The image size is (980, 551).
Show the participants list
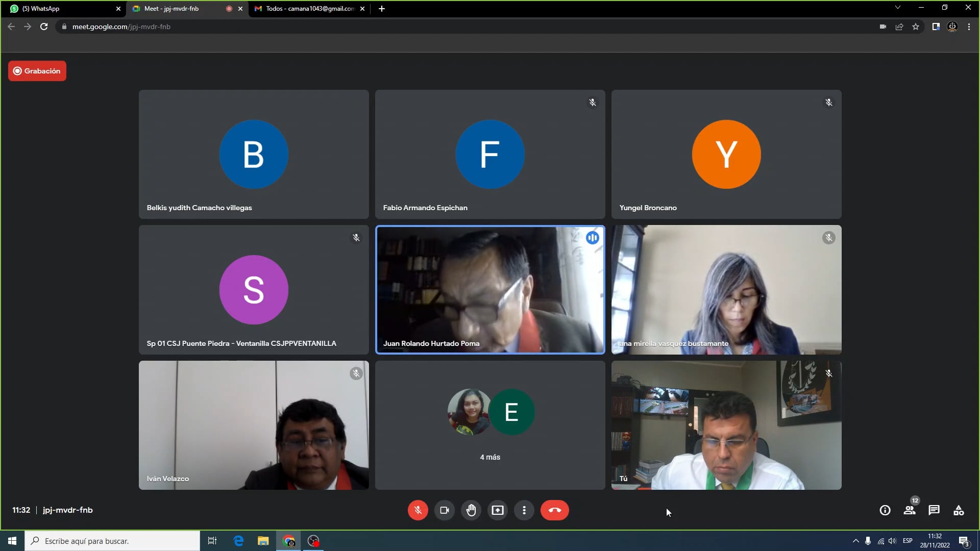pos(909,510)
